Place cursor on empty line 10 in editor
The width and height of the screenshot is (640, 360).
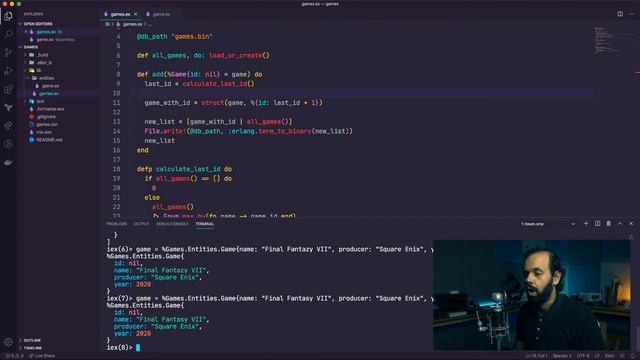coord(361,93)
